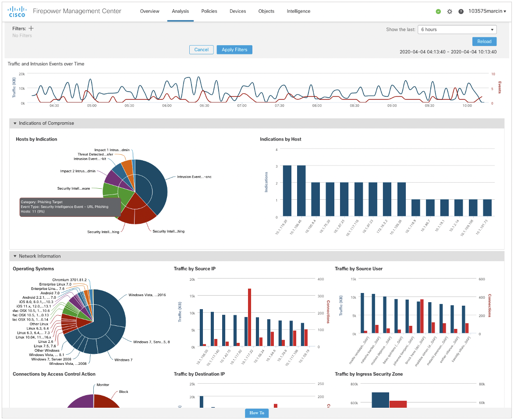The image size is (514, 420).
Task: Click the red bar for brock hess
Action: [422, 317]
